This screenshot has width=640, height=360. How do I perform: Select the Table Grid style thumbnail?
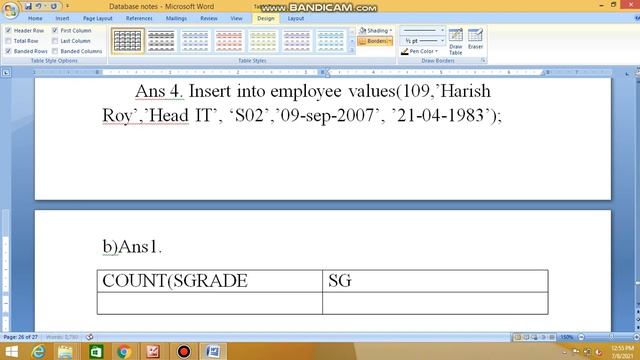coord(128,41)
